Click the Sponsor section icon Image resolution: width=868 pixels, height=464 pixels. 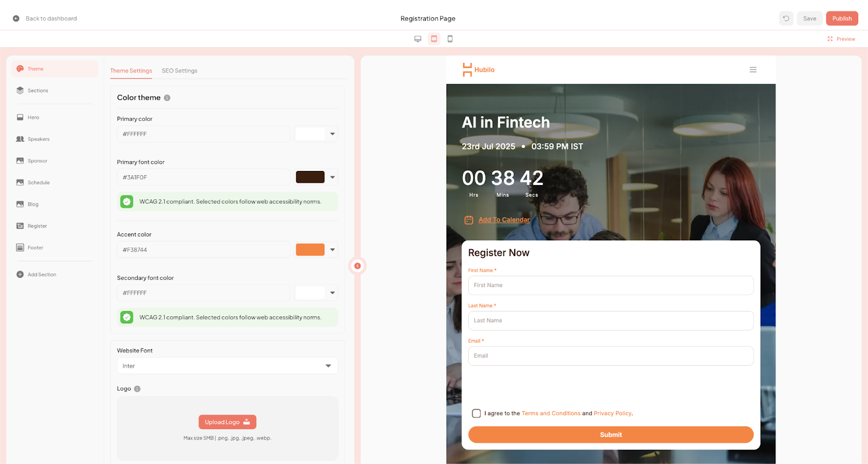(x=20, y=161)
